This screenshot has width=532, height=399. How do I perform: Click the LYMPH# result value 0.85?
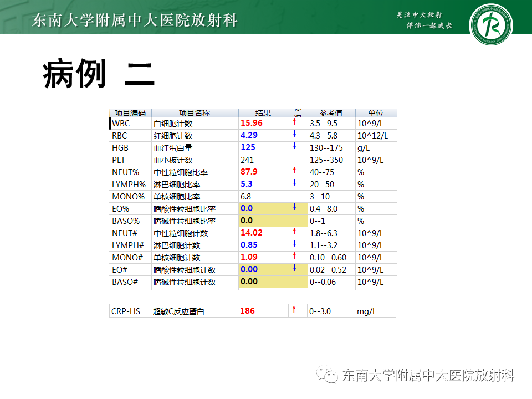pyautogui.click(x=249, y=245)
